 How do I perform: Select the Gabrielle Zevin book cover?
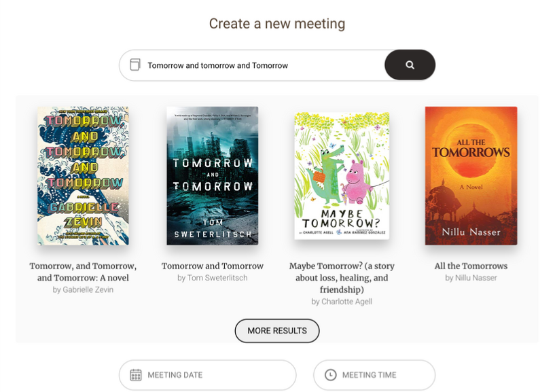click(x=83, y=176)
